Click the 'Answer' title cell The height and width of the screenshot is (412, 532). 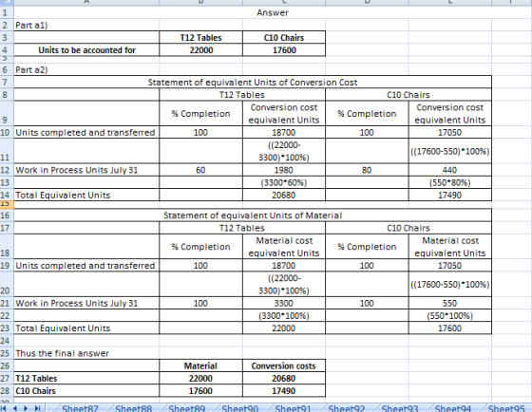273,12
